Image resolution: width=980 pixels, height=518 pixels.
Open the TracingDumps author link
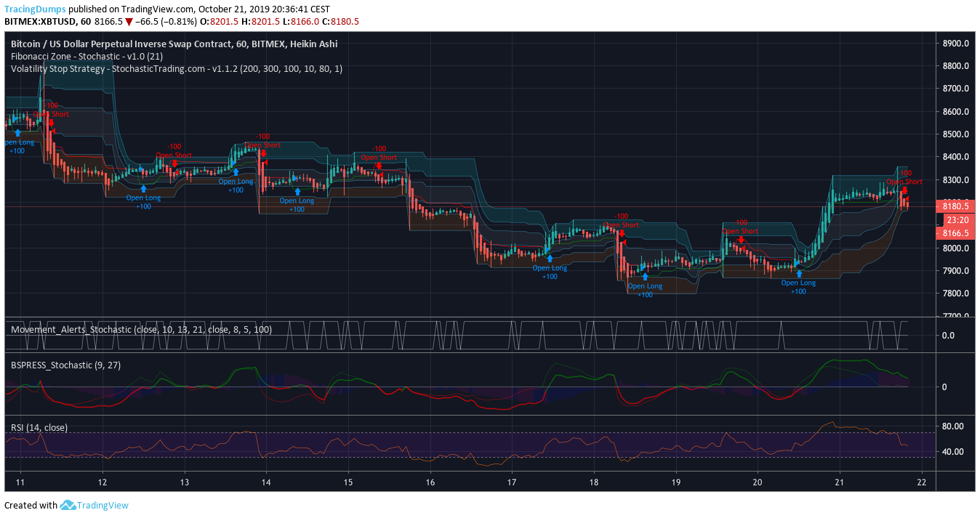tap(35, 9)
